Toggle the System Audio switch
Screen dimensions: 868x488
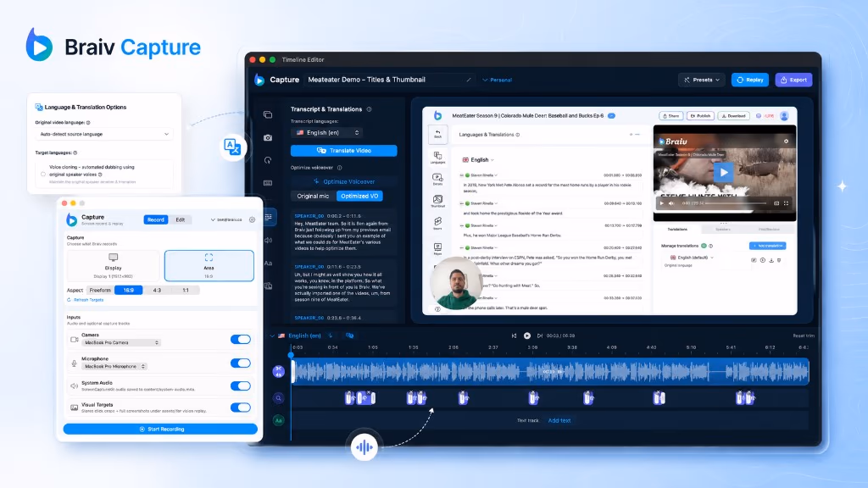tap(240, 385)
